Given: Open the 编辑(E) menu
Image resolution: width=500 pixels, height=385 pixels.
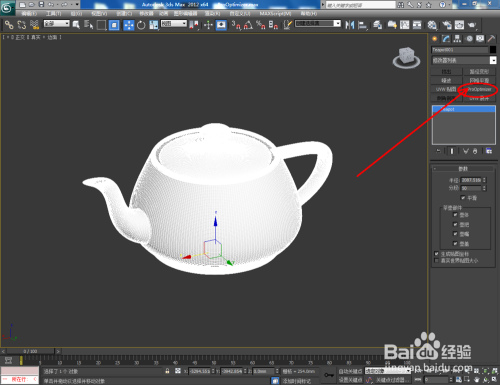Looking at the screenshot, I should tap(29, 14).
